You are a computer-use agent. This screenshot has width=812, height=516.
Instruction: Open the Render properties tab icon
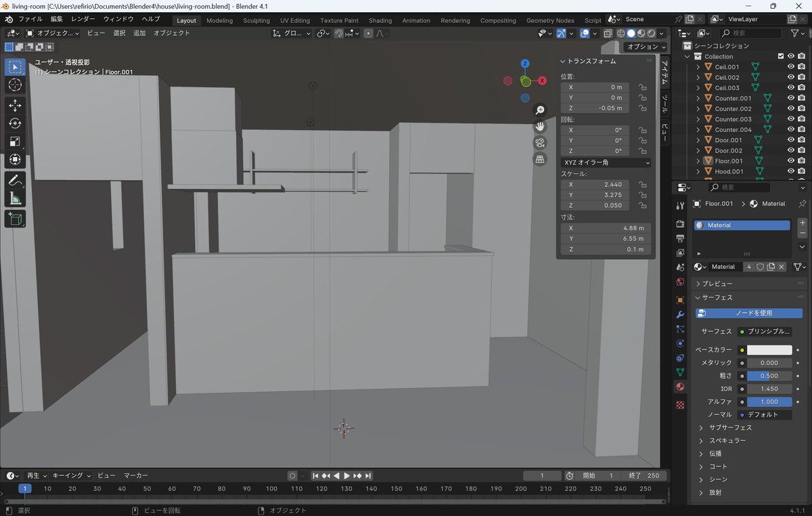[x=680, y=223]
